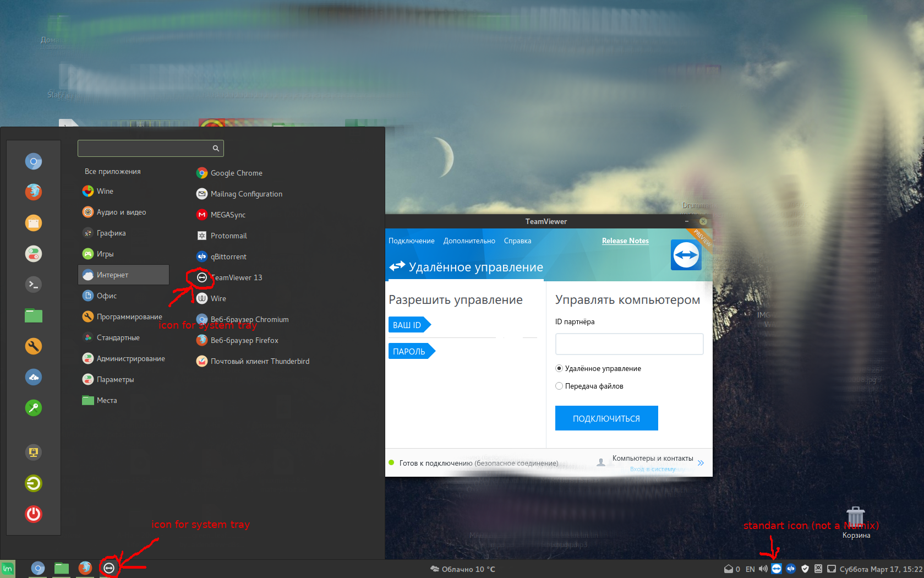The width and height of the screenshot is (924, 578).
Task: Click the network icon in the system tray
Action: (832, 569)
